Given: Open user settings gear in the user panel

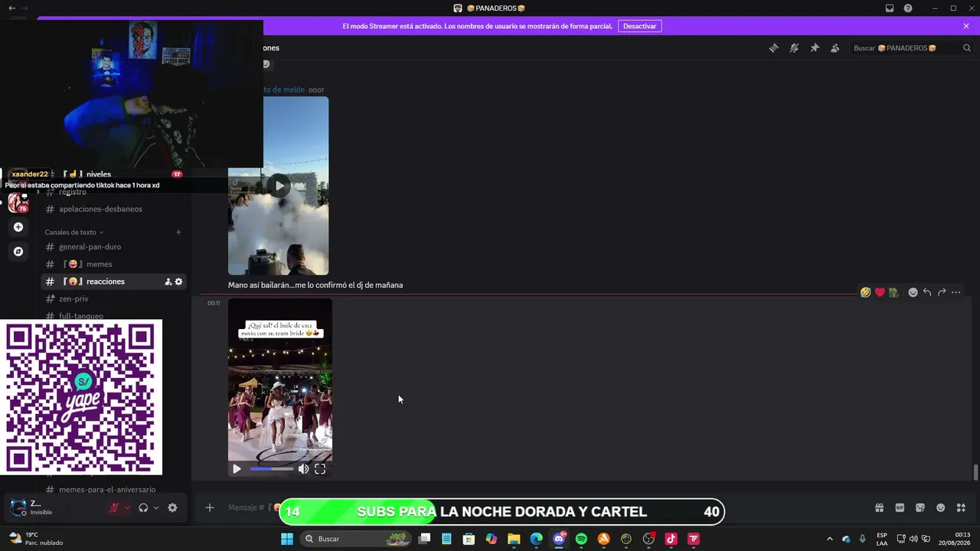Looking at the screenshot, I should [172, 507].
